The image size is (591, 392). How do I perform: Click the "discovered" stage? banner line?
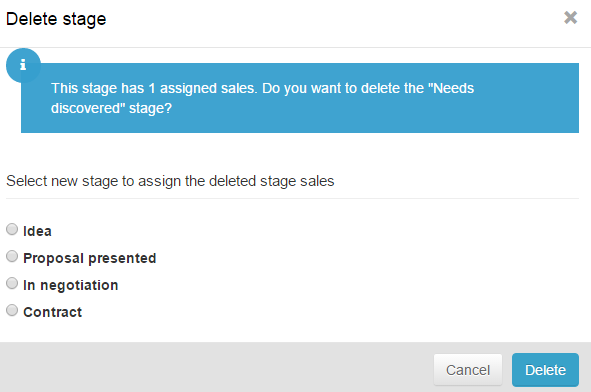(x=111, y=109)
